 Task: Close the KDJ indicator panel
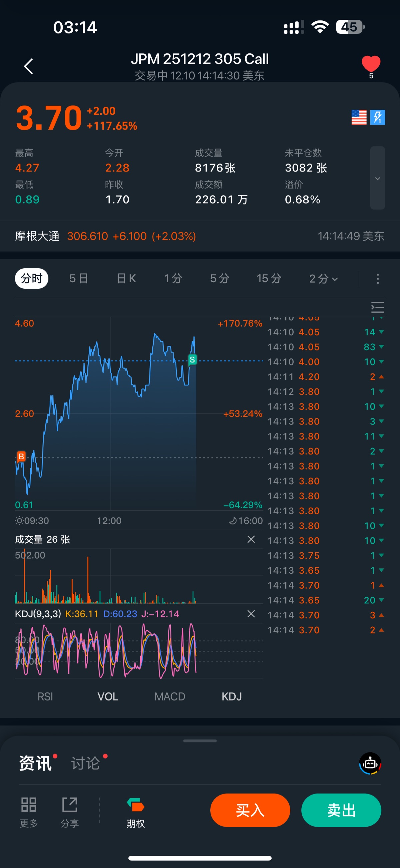click(x=251, y=614)
